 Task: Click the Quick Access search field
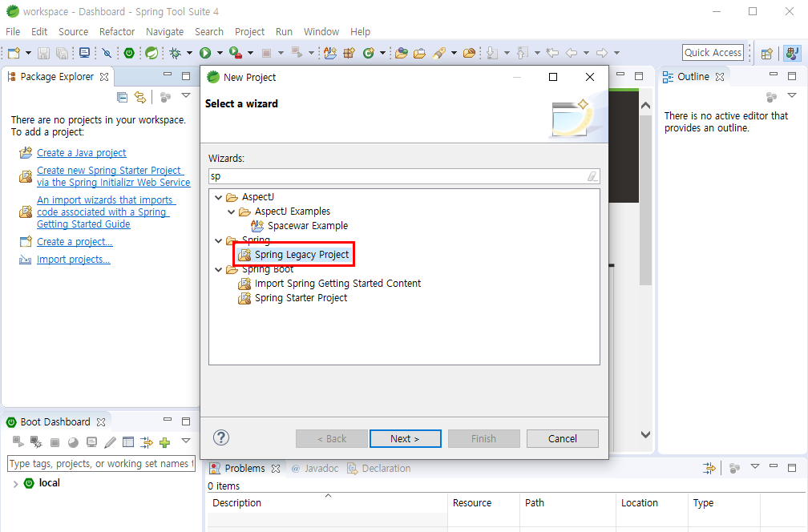[x=713, y=53]
